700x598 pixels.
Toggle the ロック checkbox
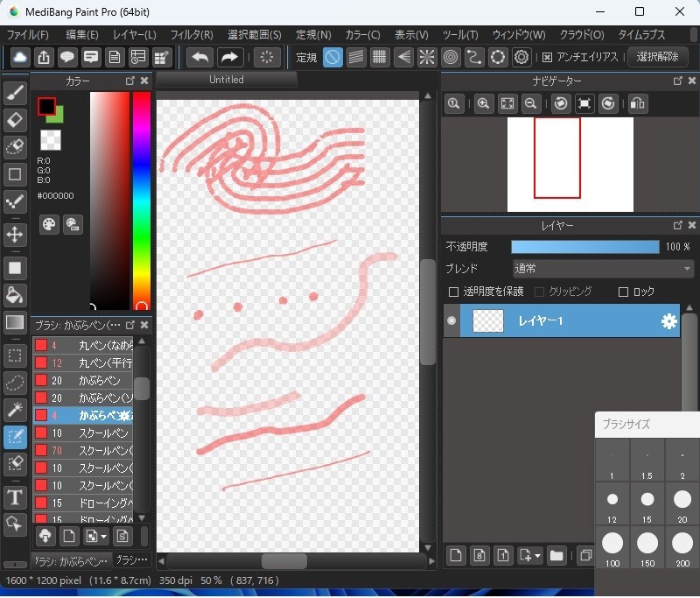coord(623,292)
